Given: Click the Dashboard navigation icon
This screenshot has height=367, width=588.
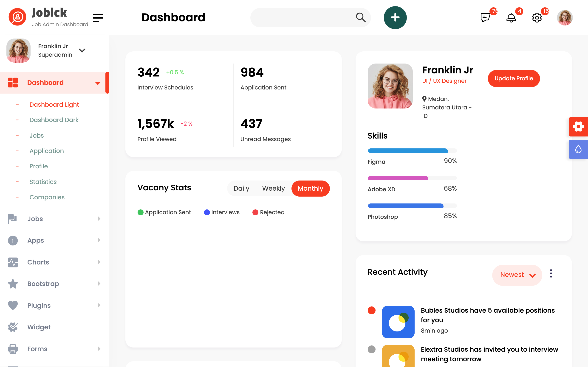Looking at the screenshot, I should pos(13,82).
